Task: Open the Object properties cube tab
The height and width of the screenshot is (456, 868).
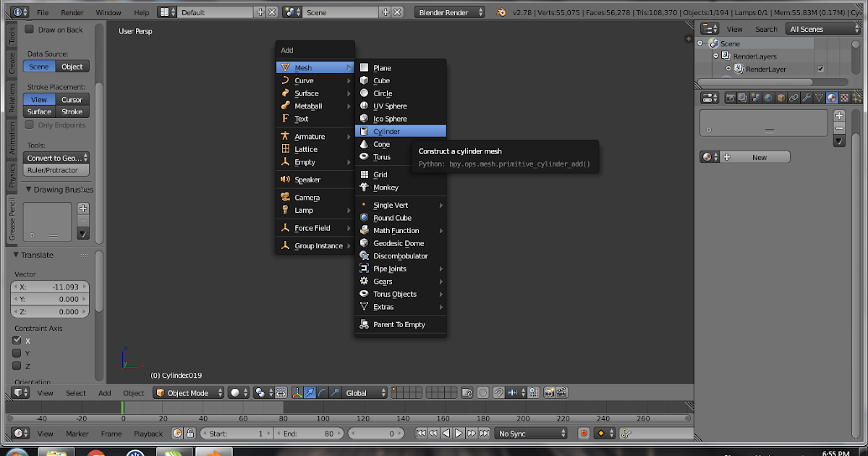Action: tap(781, 98)
